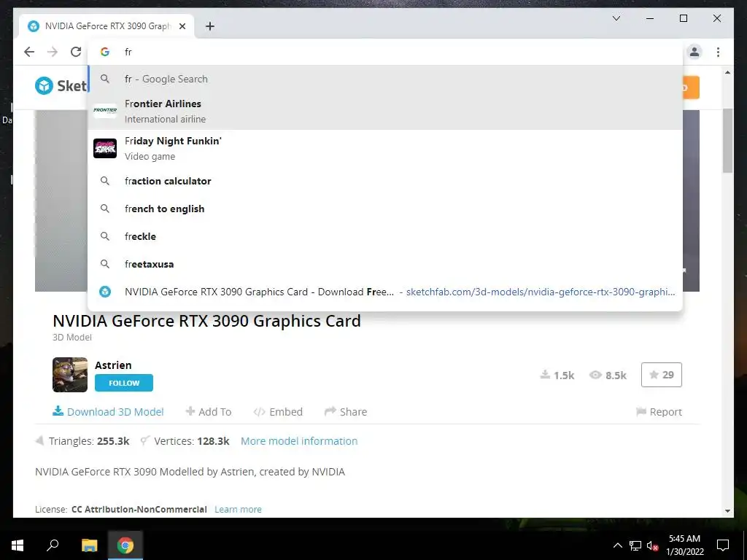Click the page scrollbar up arrow

pyautogui.click(x=727, y=72)
